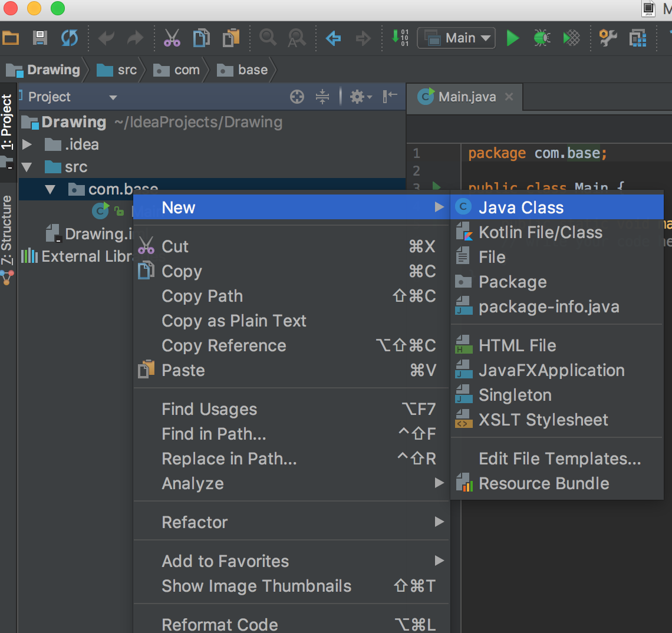Click the Undo arrow in toolbar

(106, 38)
